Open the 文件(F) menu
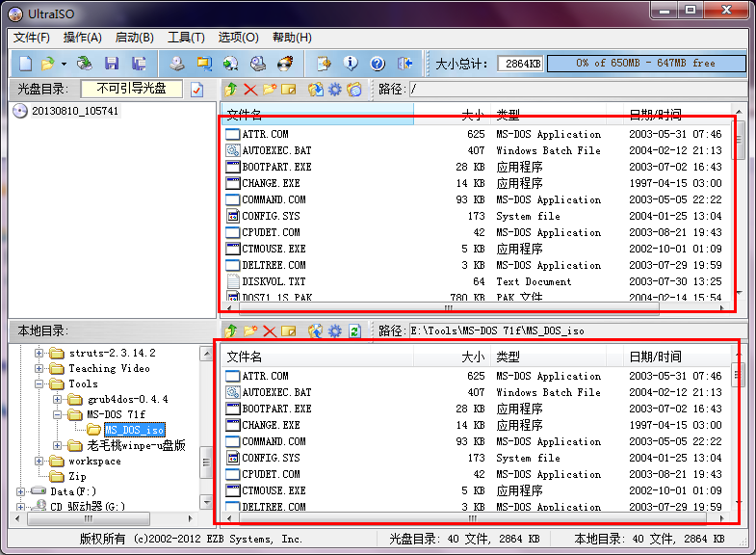 pos(32,38)
